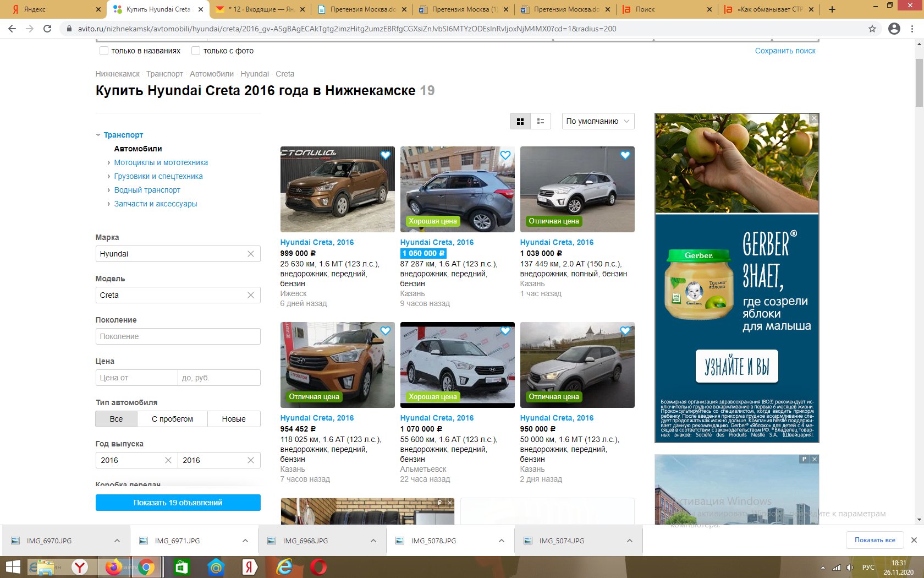The height and width of the screenshot is (578, 924).
Task: Select 'Все' car type option
Action: pyautogui.click(x=116, y=419)
